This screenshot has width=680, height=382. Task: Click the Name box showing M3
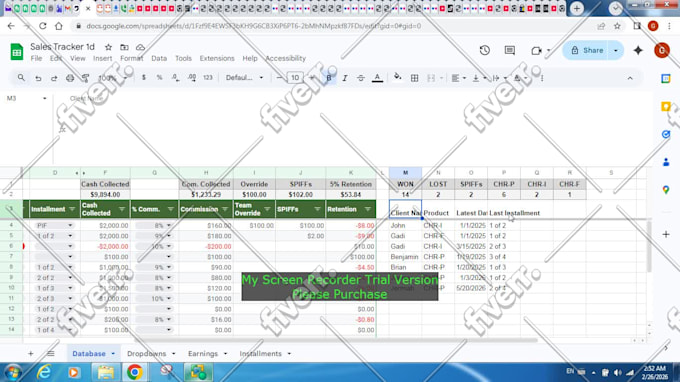26,98
